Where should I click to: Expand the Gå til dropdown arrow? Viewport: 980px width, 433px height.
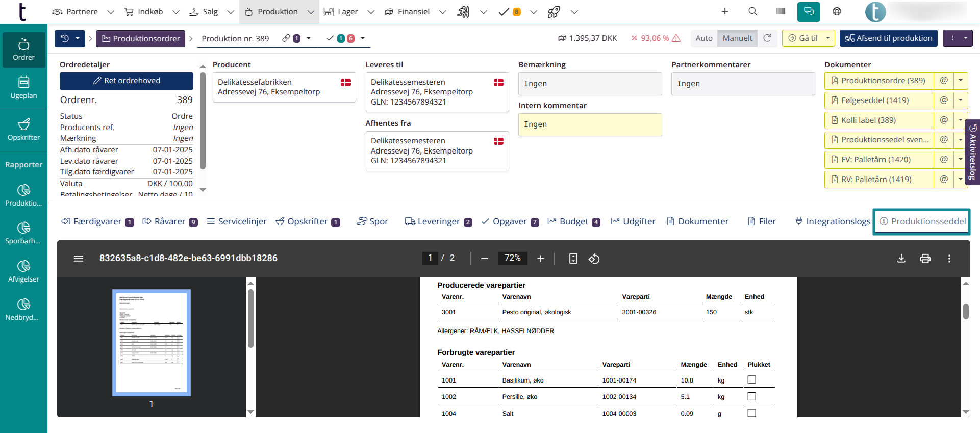828,38
